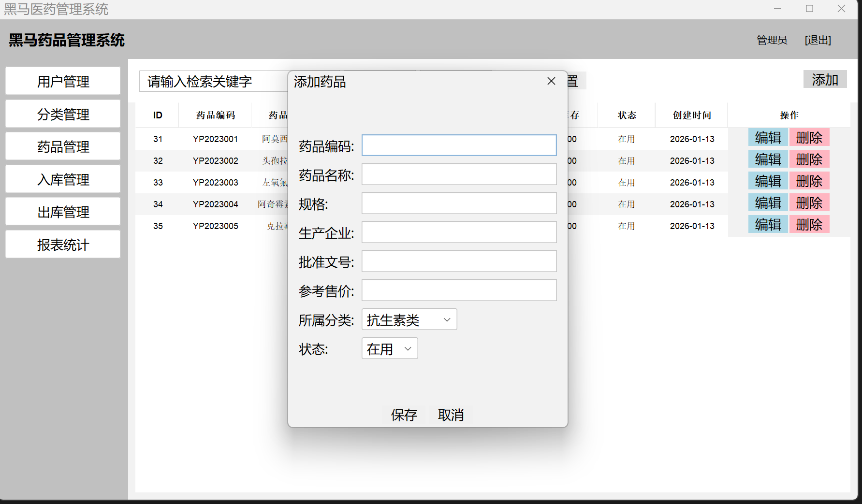Select the 规格 text box
The width and height of the screenshot is (862, 504).
tap(459, 203)
